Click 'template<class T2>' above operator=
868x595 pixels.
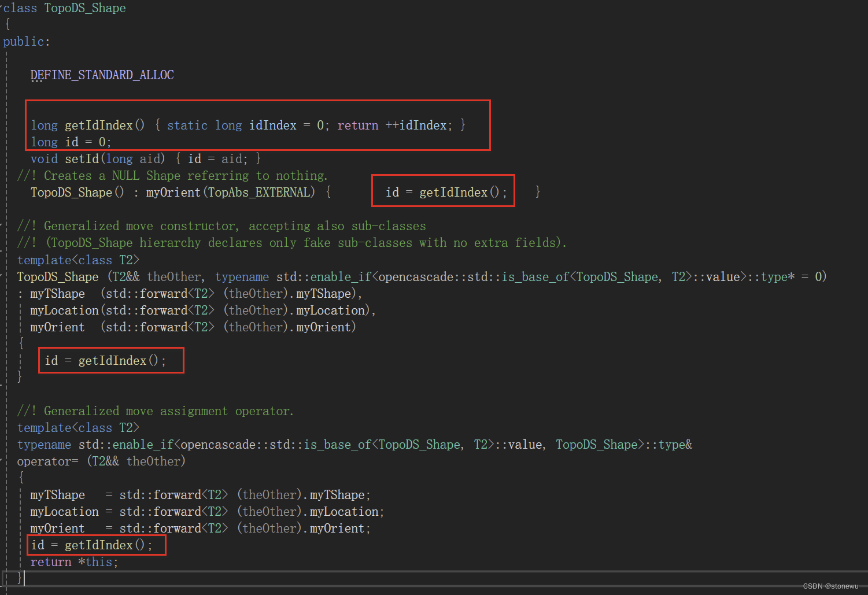(78, 428)
